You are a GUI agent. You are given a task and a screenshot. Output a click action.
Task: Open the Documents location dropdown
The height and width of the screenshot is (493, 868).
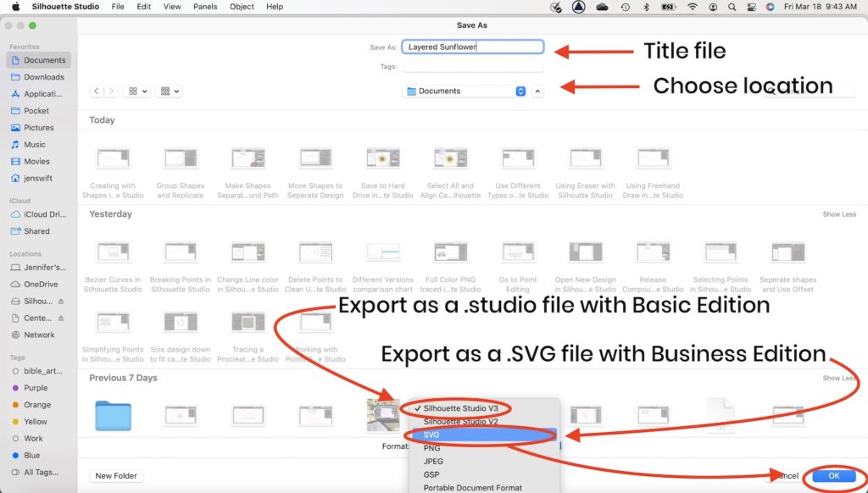click(x=465, y=91)
